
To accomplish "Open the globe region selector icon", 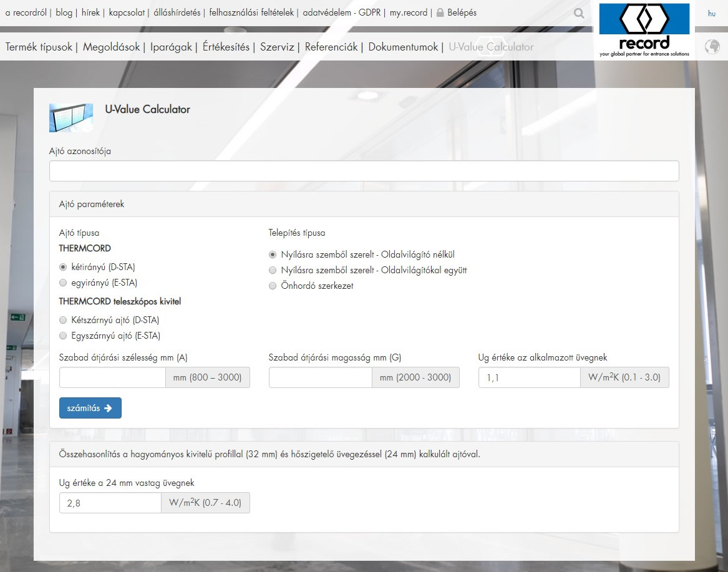I will tap(711, 47).
